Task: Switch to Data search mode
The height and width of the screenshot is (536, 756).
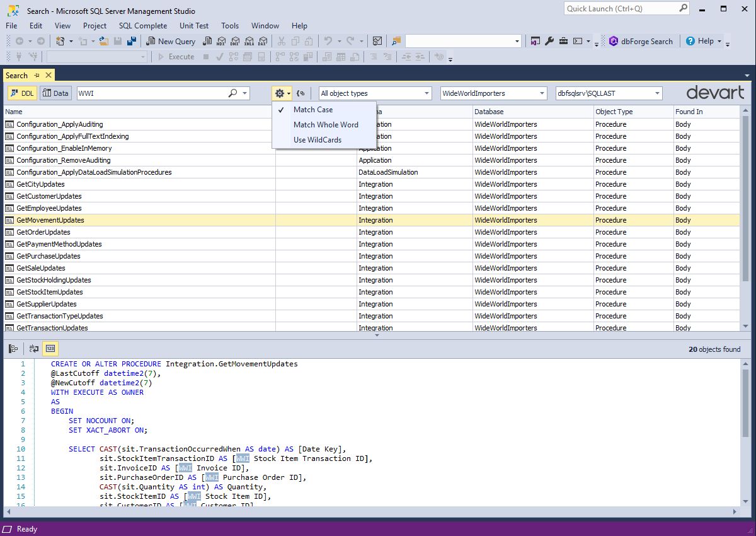Action: tap(55, 93)
